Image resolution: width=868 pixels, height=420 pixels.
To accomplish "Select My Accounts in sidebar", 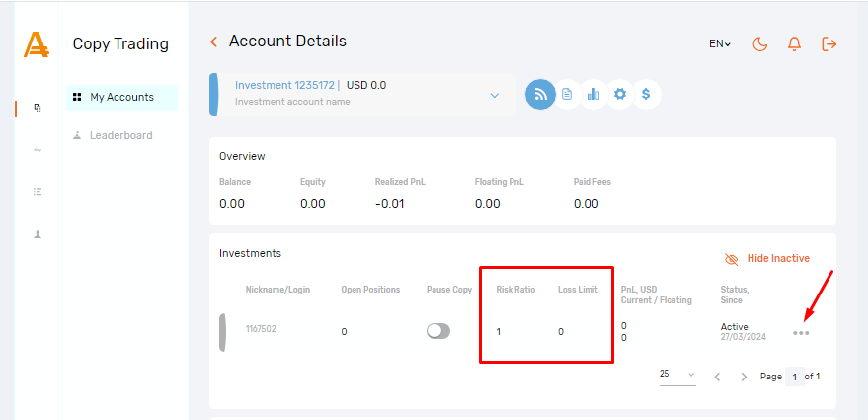I will [x=121, y=97].
